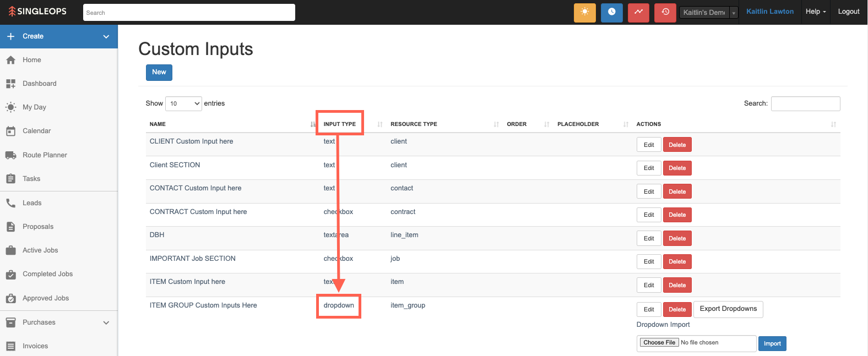Expand the Create menu chevron
868x356 pixels.
[106, 36]
